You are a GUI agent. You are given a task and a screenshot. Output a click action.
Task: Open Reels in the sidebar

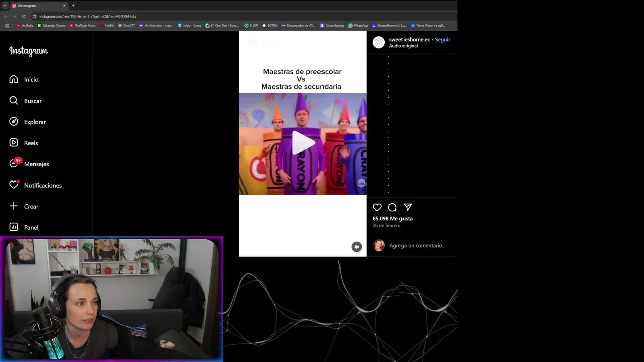coord(24,143)
